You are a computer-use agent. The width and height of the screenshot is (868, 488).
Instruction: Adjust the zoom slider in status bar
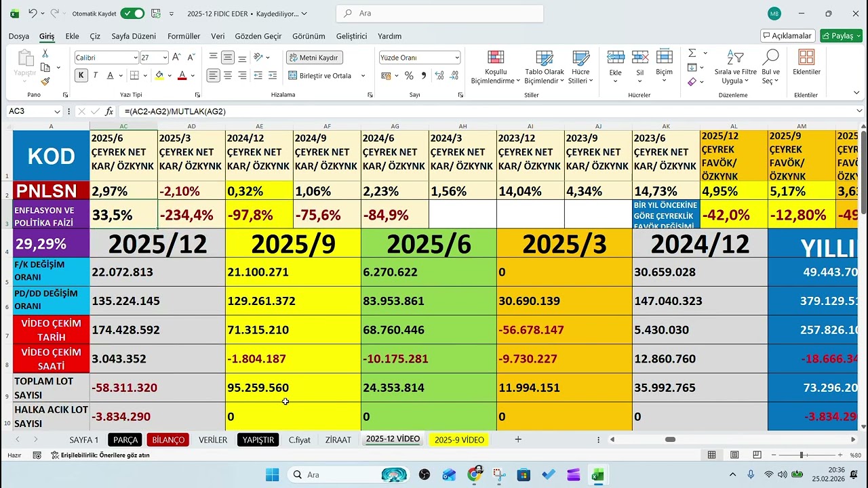point(802,455)
